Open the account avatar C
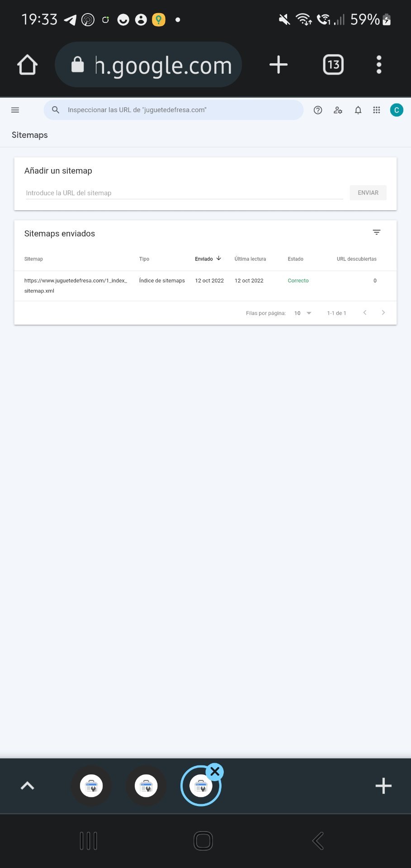This screenshot has height=868, width=411. pyautogui.click(x=397, y=110)
